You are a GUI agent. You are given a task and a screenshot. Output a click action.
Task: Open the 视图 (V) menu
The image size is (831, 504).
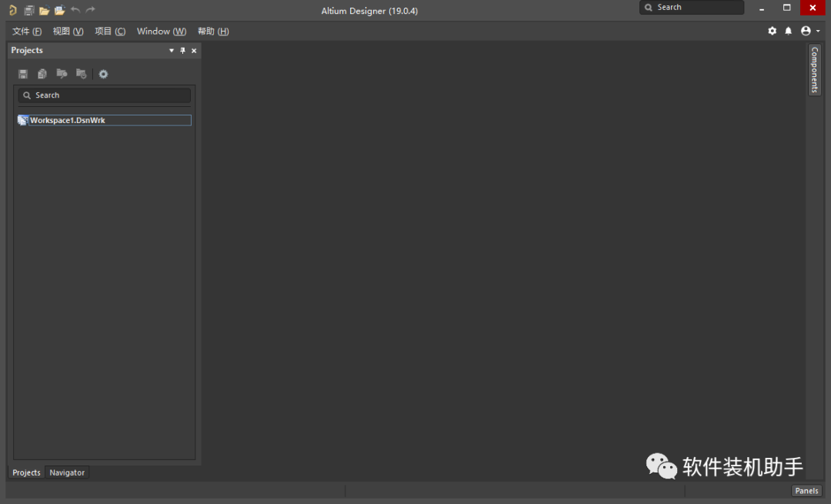68,32
